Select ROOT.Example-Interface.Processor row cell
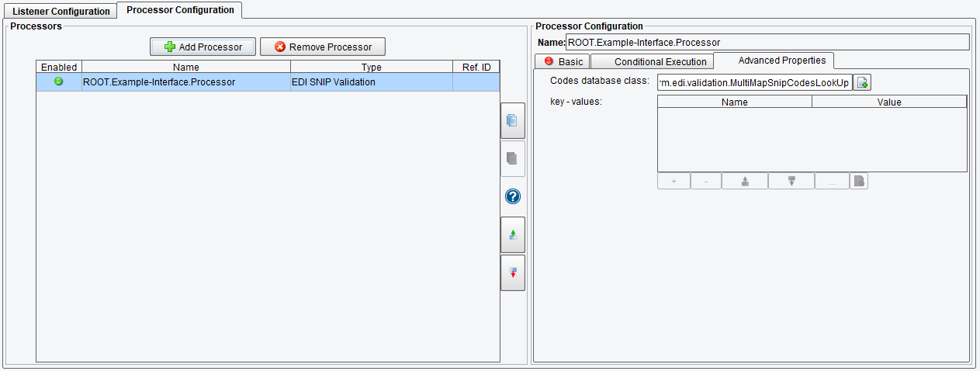Screen dimensions: 980x371 [186, 81]
